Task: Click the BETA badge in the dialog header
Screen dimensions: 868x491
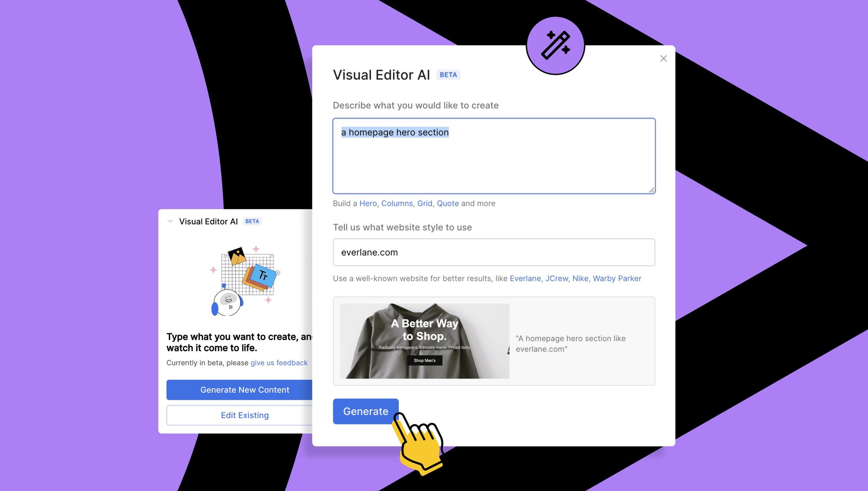Action: (x=448, y=75)
